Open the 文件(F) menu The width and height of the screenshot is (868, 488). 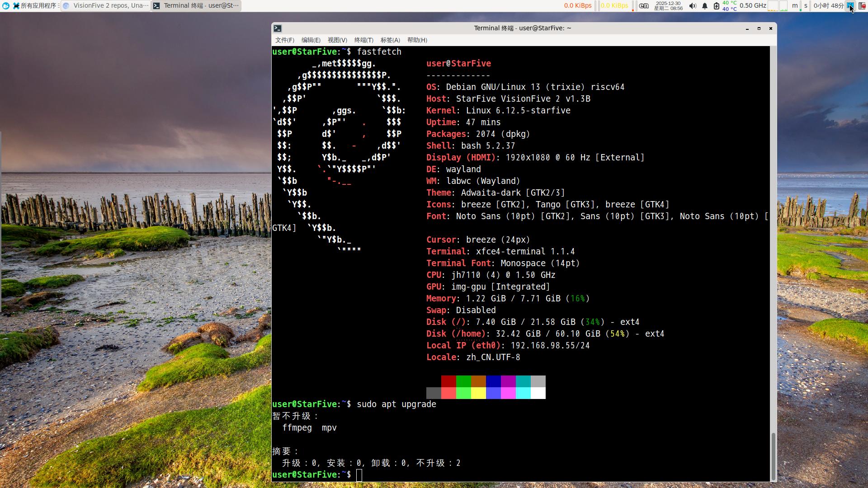(x=284, y=40)
